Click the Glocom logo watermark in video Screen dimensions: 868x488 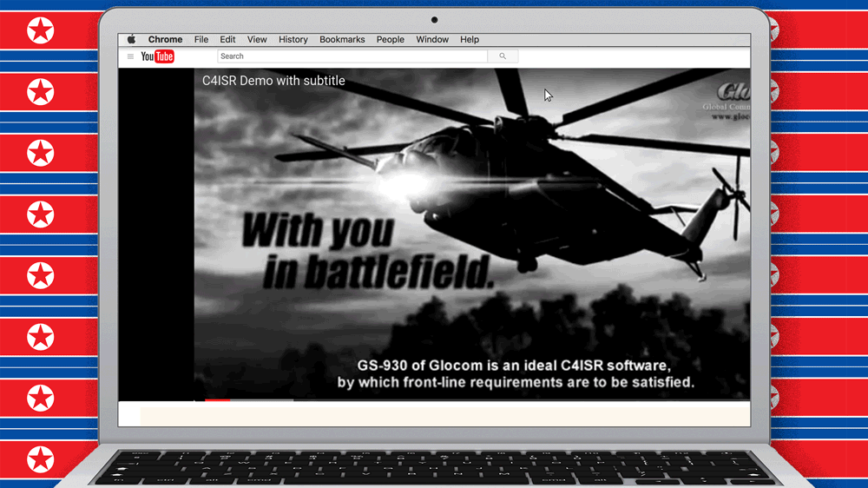[x=728, y=102]
